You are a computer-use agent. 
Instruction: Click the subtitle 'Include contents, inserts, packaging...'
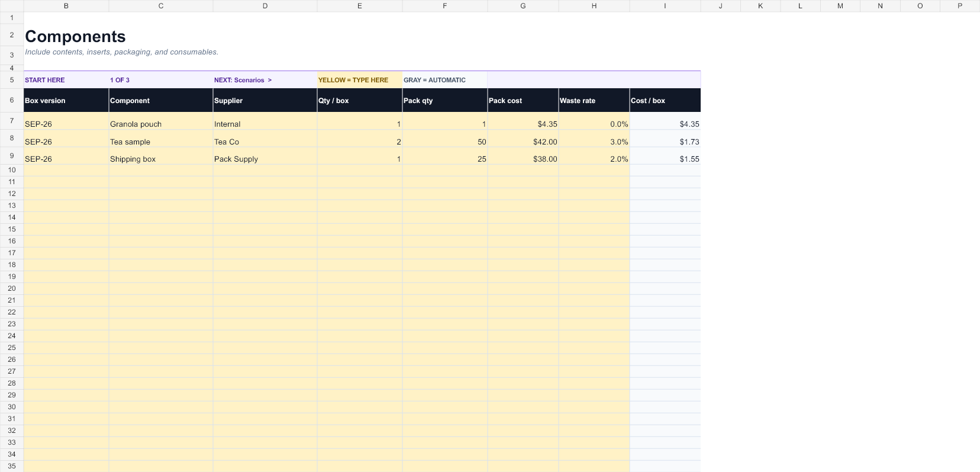(x=121, y=52)
